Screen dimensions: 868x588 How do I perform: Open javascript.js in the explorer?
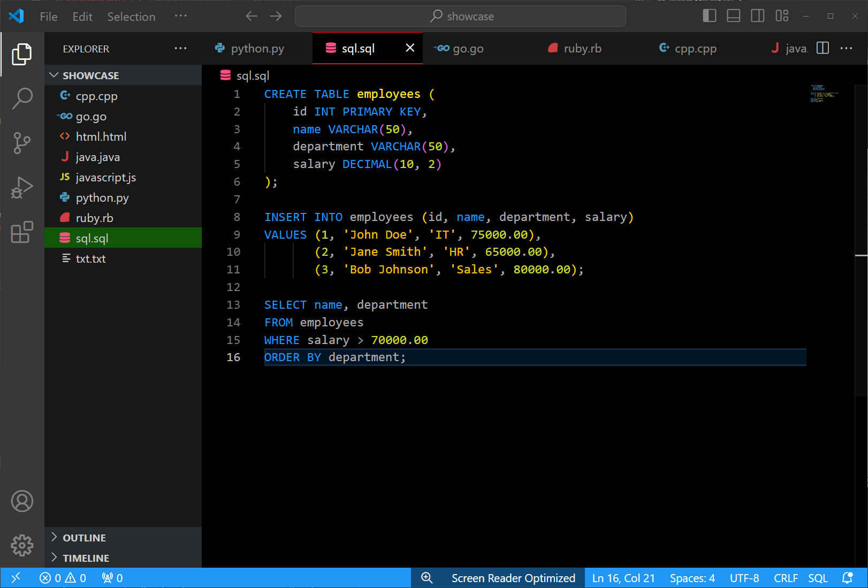(123, 177)
